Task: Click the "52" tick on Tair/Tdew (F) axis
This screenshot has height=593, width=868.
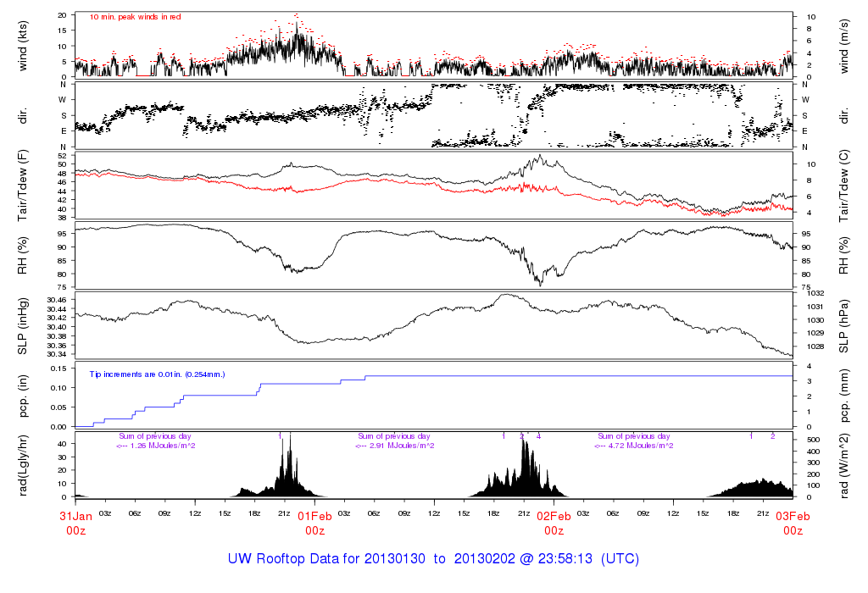Action: coord(62,155)
